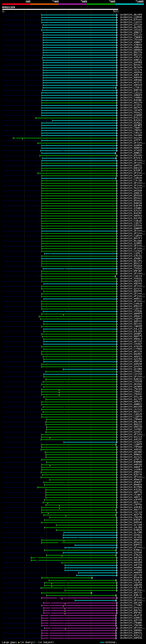This screenshot has height=644, width=146.
Task: Open hit UniRef100_Q3HRZ2
Action: coord(131,618)
